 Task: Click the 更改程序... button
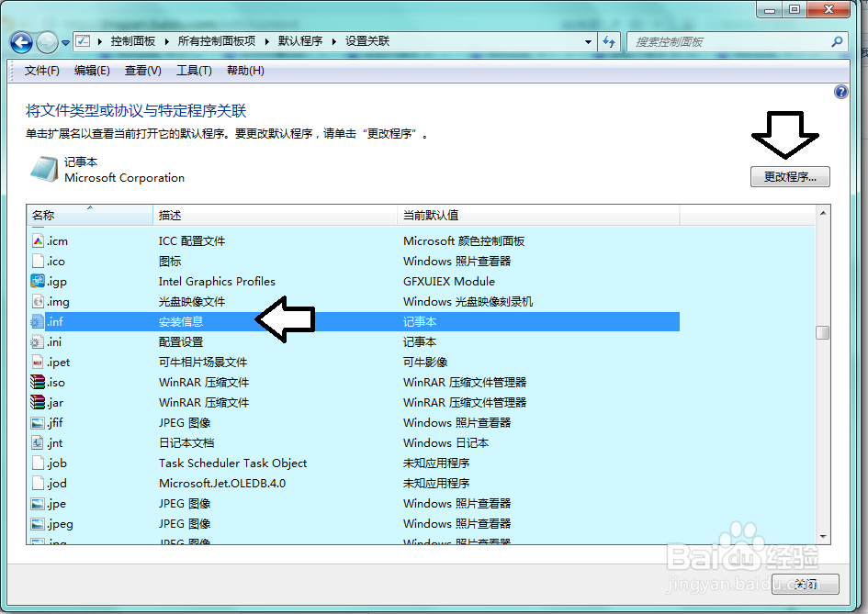tap(790, 177)
